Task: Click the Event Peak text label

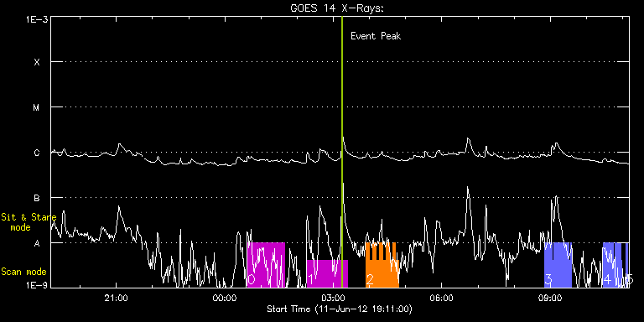Action: pos(376,36)
